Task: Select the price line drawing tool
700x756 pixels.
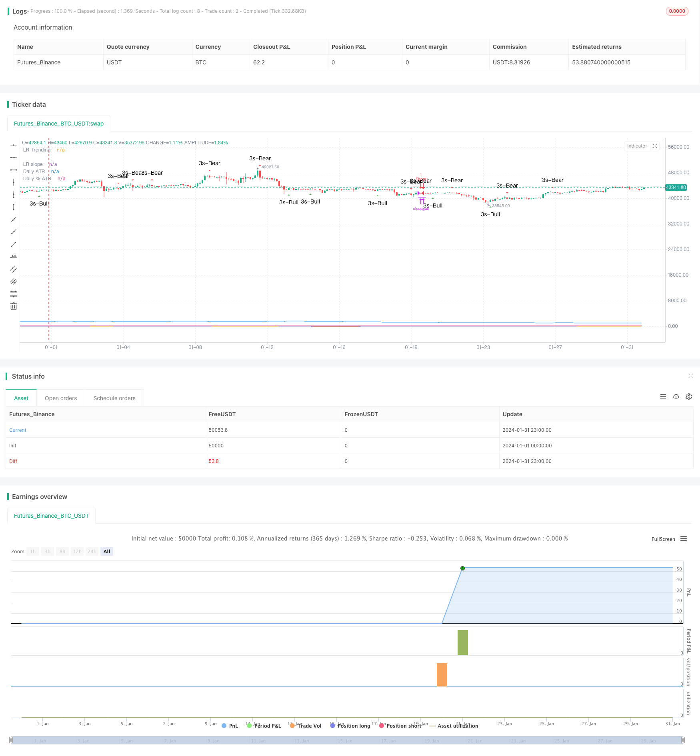Action: pyautogui.click(x=14, y=257)
